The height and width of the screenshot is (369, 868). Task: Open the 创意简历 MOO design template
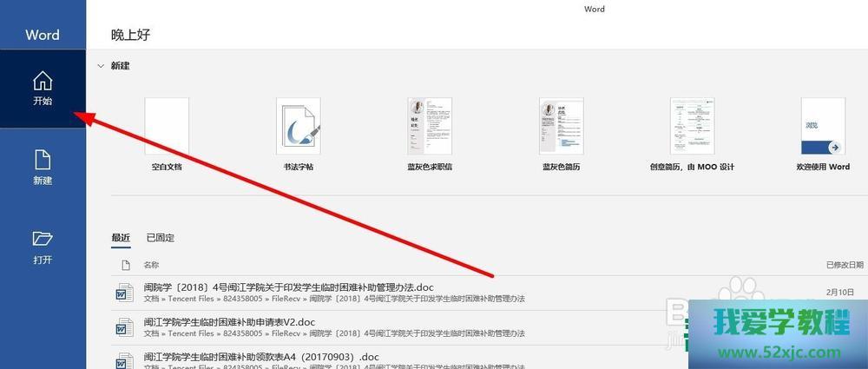[x=692, y=126]
